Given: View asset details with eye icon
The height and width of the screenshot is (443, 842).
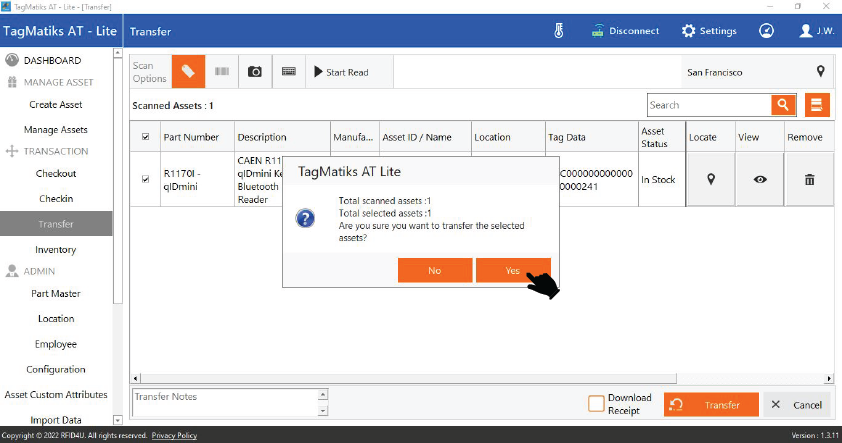Looking at the screenshot, I should 760,180.
